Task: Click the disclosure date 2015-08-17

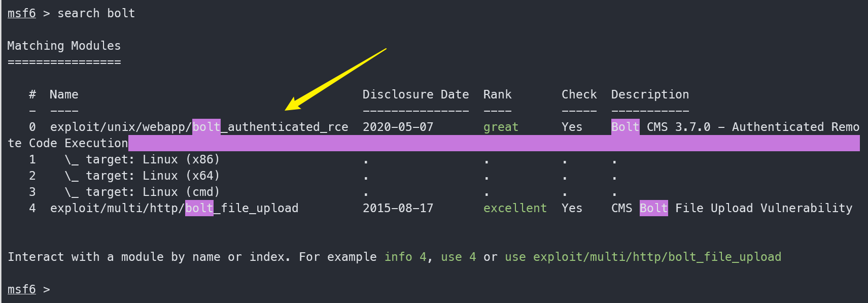Action: 398,208
